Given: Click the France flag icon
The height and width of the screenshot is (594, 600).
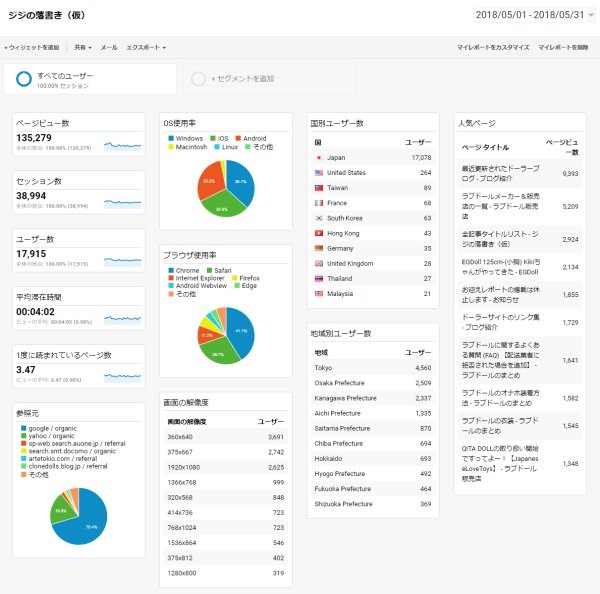Looking at the screenshot, I should click(x=319, y=203).
